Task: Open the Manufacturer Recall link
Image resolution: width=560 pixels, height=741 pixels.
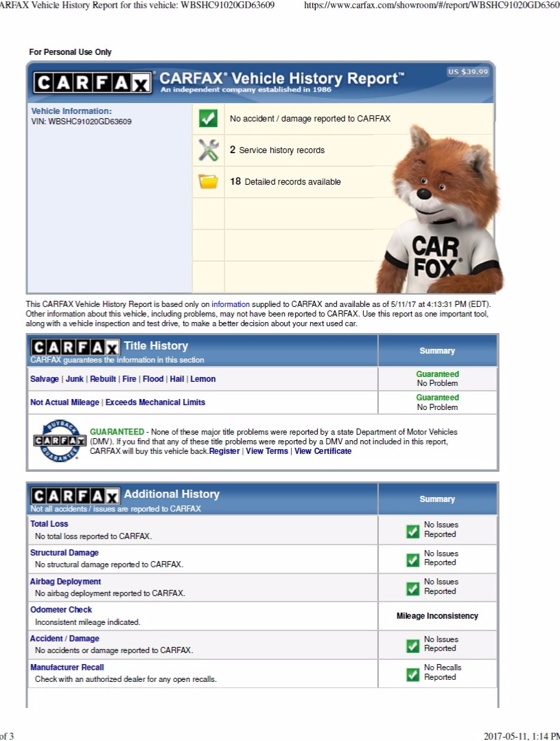Action: pos(67,668)
